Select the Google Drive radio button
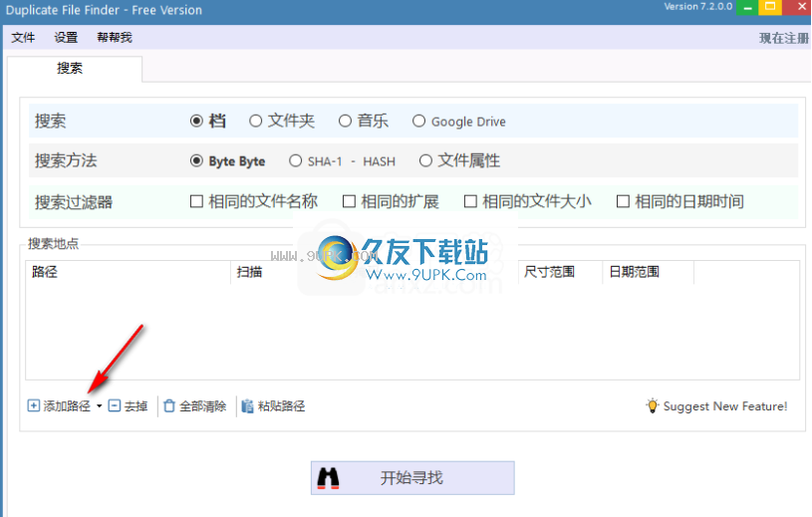The image size is (812, 517). point(418,122)
